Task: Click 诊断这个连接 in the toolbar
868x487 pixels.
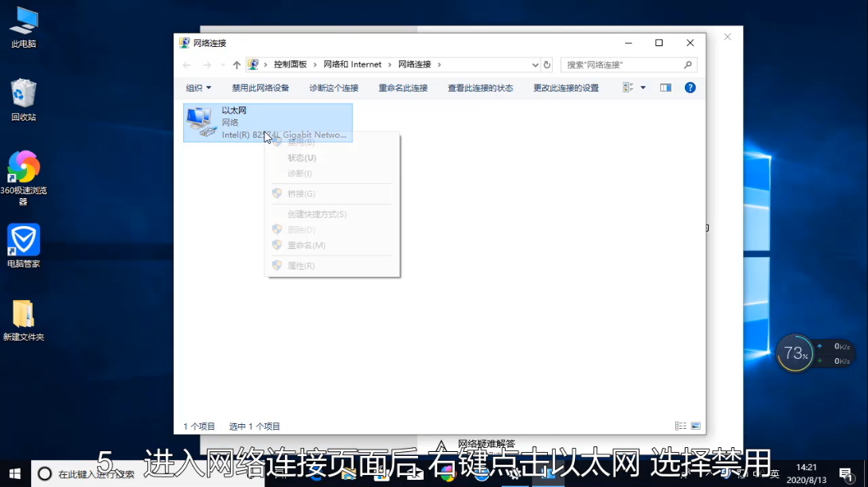Action: coord(334,88)
